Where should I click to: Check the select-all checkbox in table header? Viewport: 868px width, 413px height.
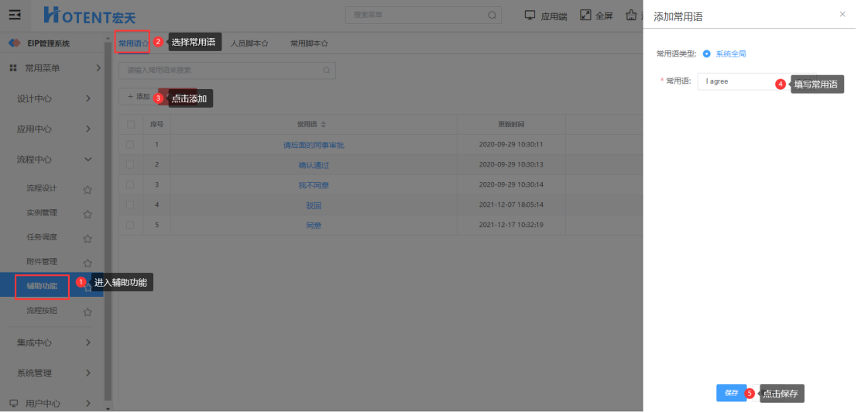(x=130, y=125)
